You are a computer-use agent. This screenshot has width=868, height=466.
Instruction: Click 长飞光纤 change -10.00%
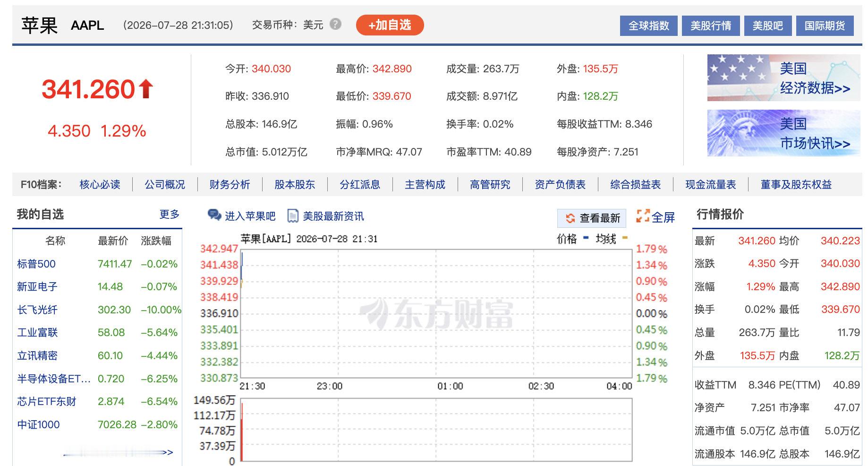(161, 310)
